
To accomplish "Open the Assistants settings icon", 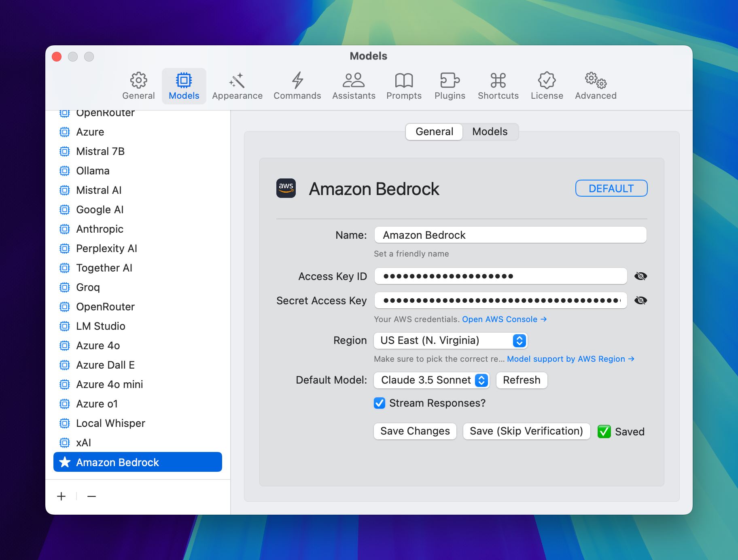I will pyautogui.click(x=354, y=80).
